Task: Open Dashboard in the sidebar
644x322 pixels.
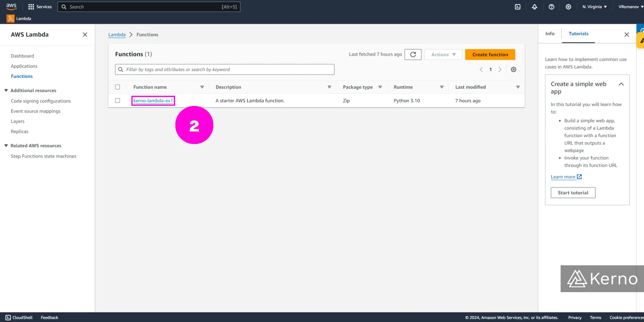Action: [x=22, y=56]
